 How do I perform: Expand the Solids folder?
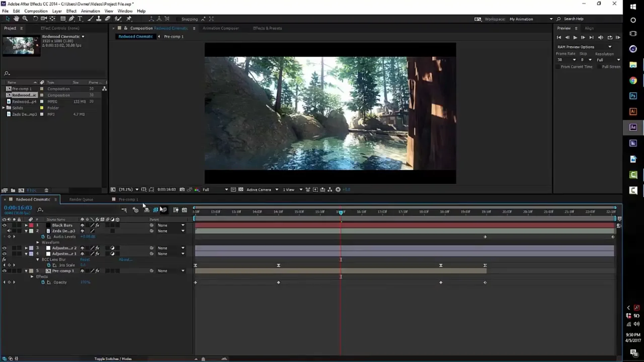[4, 108]
